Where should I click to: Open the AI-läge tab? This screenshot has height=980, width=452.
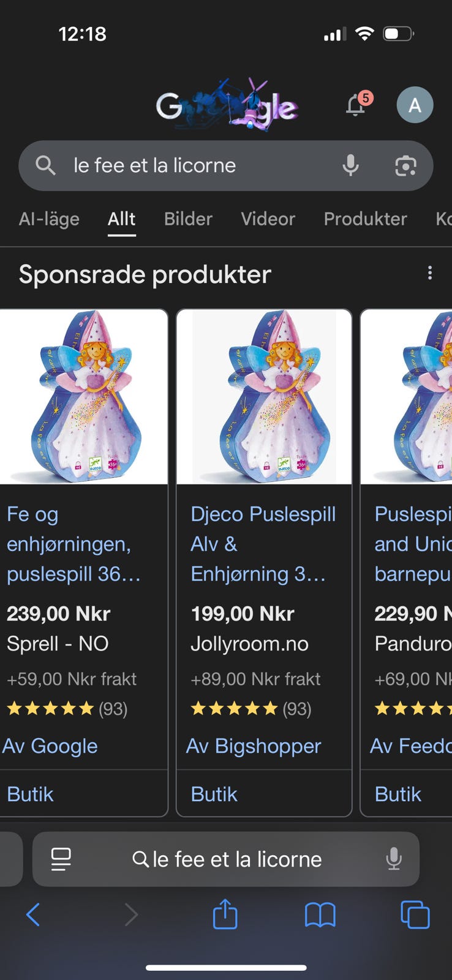coord(49,219)
